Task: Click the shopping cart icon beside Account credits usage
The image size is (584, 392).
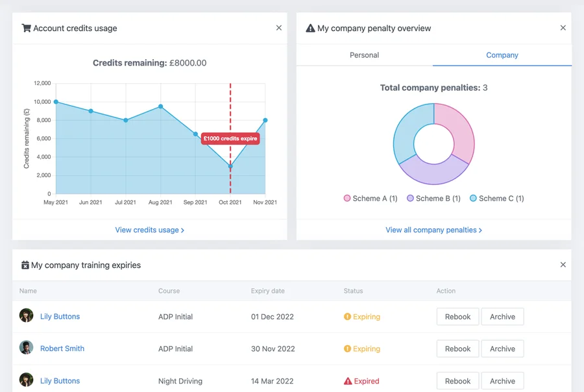Action: (26, 29)
